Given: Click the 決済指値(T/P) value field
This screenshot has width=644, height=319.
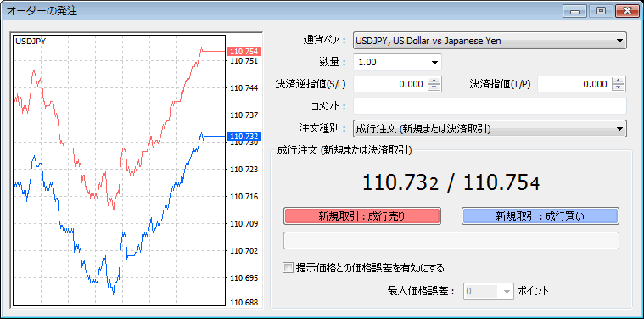Looking at the screenshot, I should pos(574,84).
